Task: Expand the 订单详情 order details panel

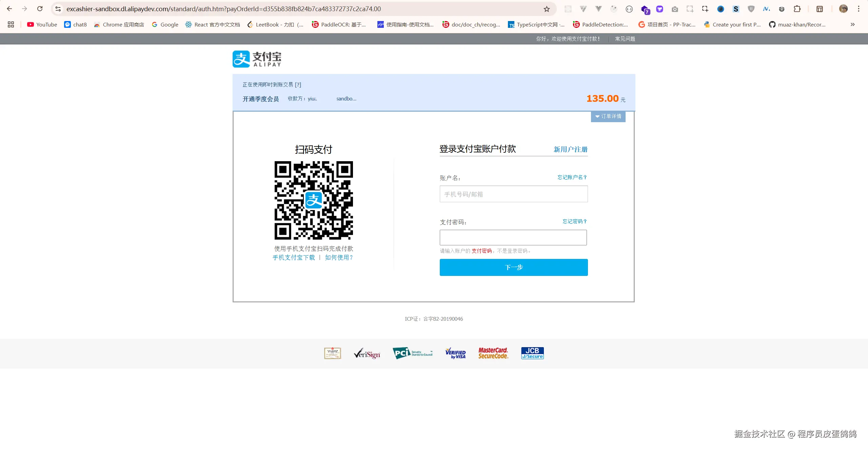Action: pyautogui.click(x=608, y=116)
